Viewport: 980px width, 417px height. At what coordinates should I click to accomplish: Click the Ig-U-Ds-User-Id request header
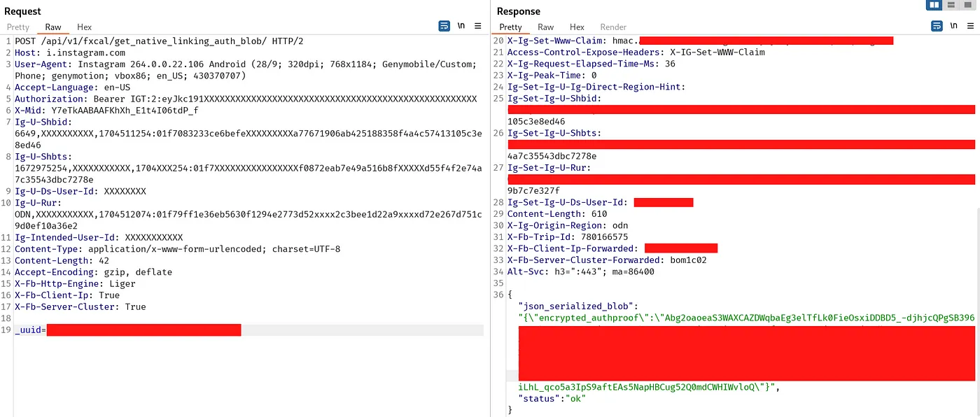pos(80,191)
